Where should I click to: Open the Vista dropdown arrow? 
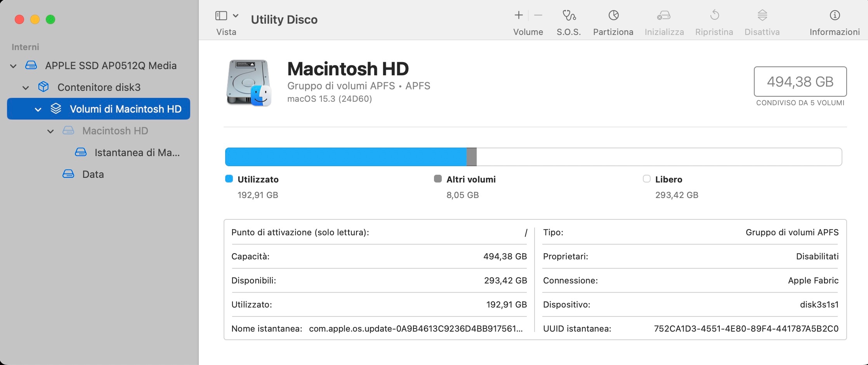click(236, 16)
